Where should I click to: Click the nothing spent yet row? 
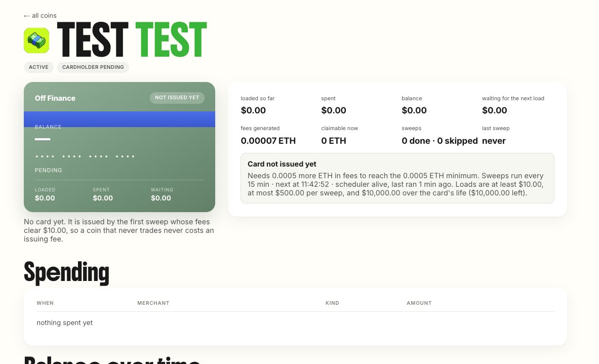point(295,323)
